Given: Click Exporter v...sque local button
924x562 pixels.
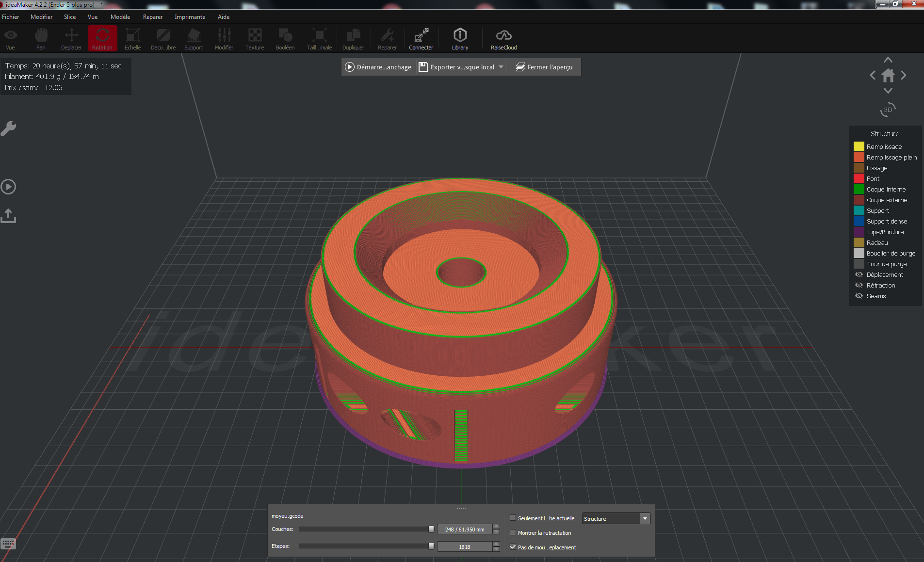Looking at the screenshot, I should 456,67.
